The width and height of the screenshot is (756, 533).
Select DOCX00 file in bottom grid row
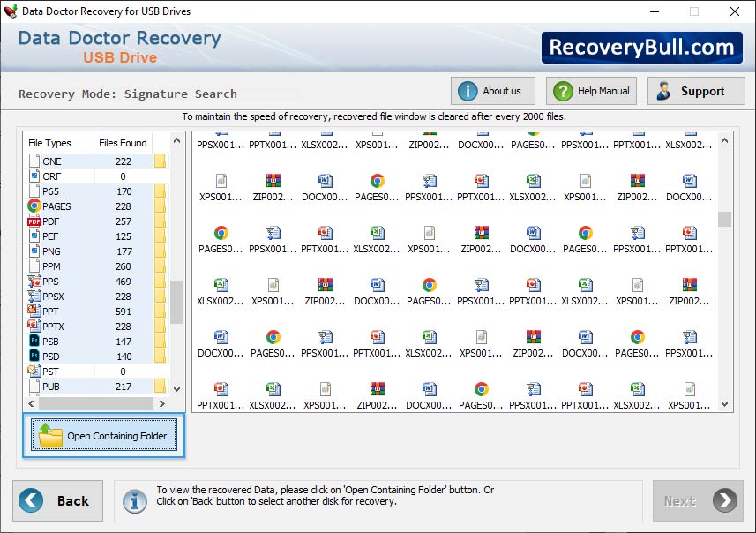(x=429, y=395)
